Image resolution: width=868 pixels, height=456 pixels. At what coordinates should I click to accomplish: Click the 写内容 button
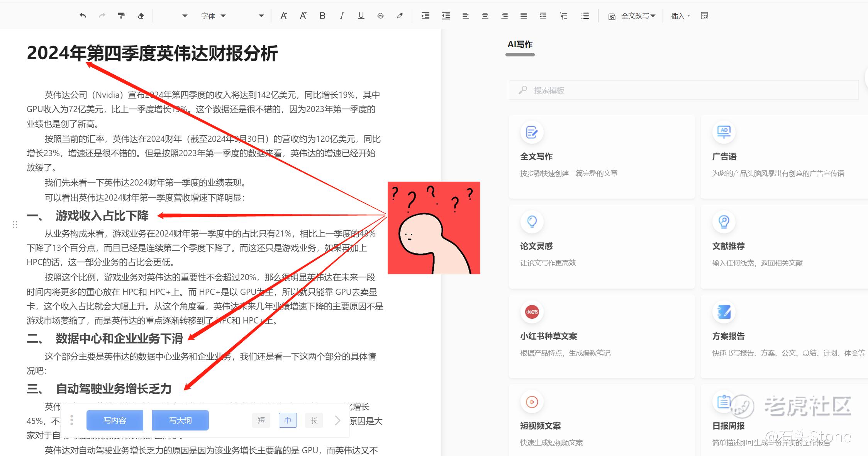pos(115,420)
